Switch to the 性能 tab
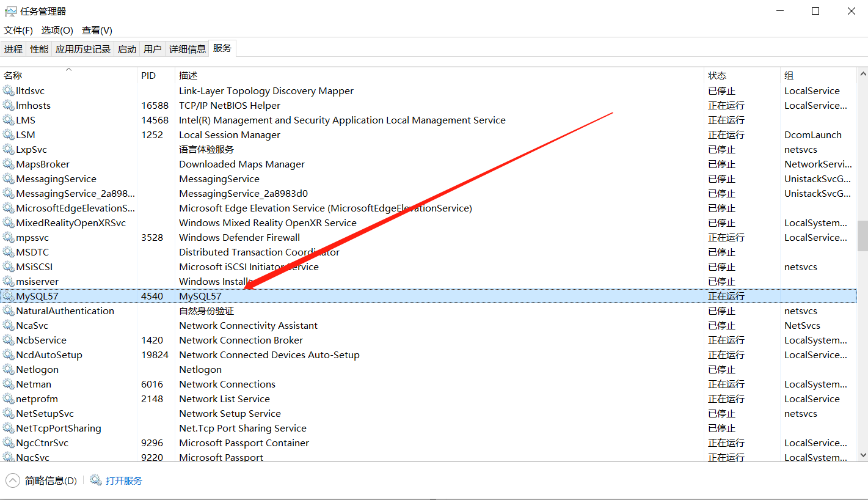868x500 pixels. tap(39, 49)
